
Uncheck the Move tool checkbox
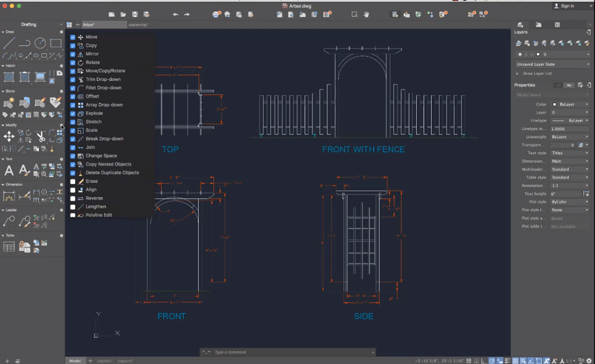point(73,37)
